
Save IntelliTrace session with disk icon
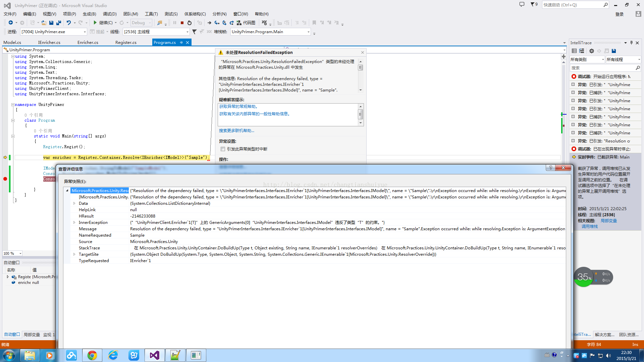tap(614, 51)
